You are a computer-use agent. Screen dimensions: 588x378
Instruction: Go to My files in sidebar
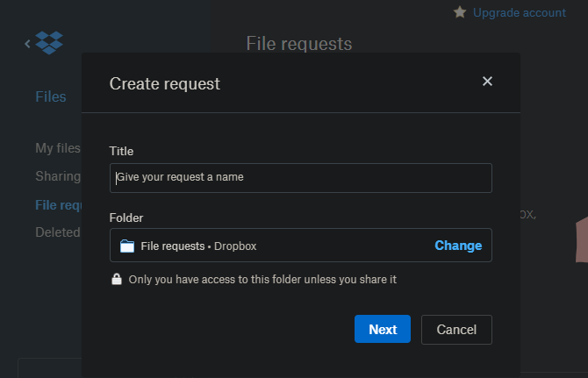pos(58,148)
